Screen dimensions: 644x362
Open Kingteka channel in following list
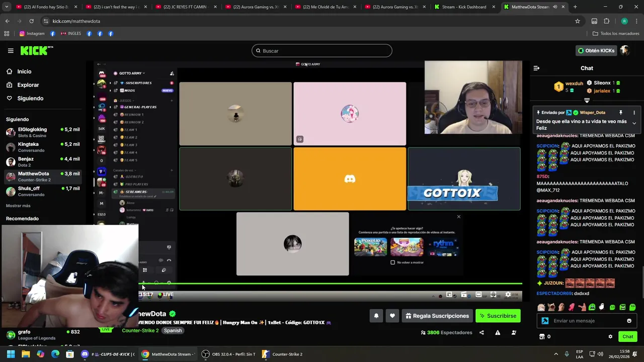[x=42, y=147]
